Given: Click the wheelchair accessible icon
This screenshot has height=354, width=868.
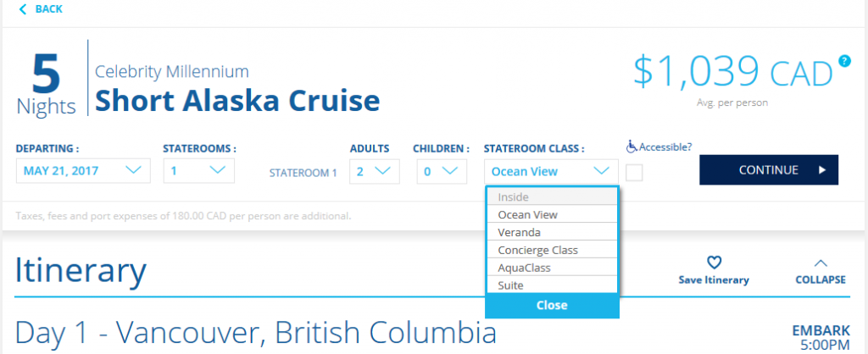Looking at the screenshot, I should (632, 147).
